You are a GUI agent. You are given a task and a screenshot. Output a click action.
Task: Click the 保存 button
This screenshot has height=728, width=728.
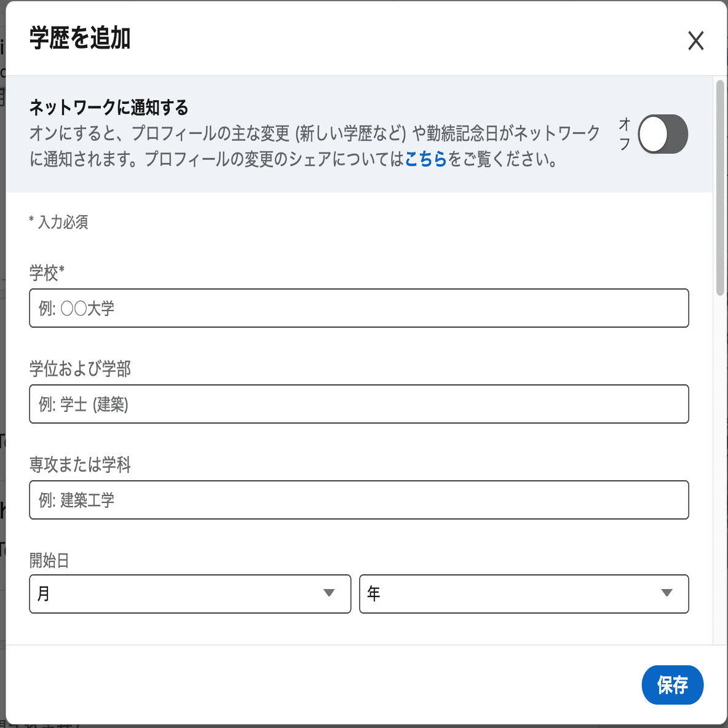672,685
